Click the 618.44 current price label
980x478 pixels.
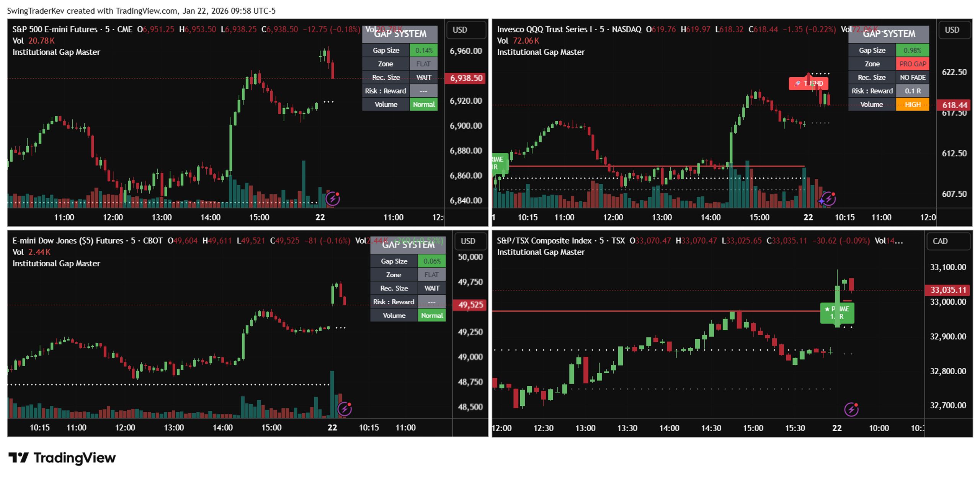point(954,105)
